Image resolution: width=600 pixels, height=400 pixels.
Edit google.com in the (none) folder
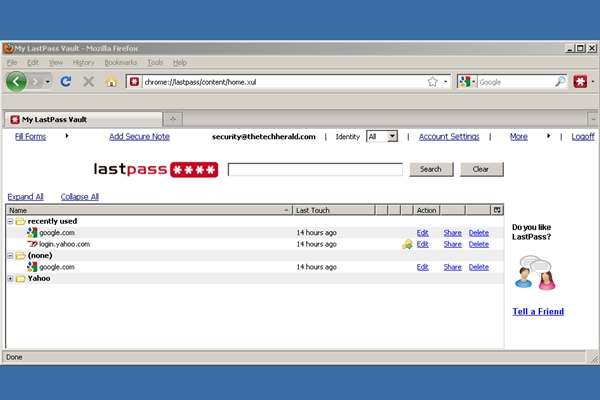422,267
